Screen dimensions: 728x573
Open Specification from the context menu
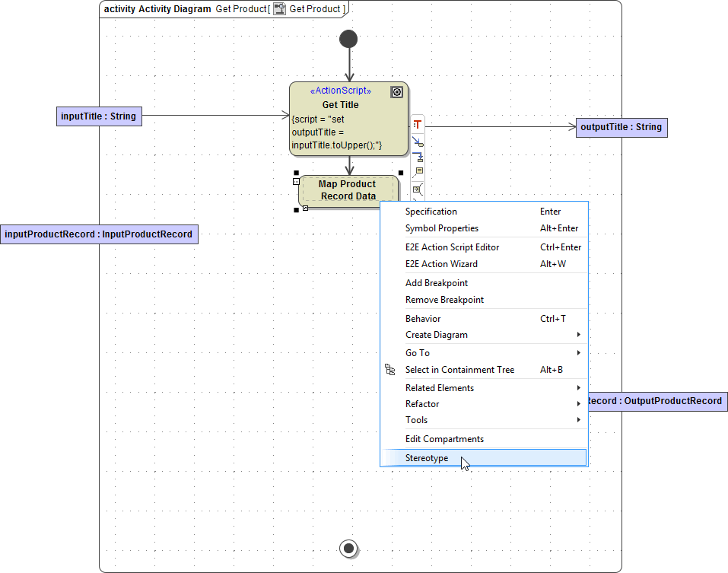[431, 212]
